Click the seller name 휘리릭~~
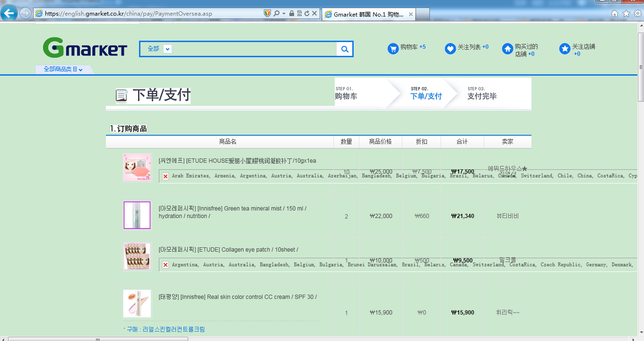The image size is (644, 341). click(508, 313)
